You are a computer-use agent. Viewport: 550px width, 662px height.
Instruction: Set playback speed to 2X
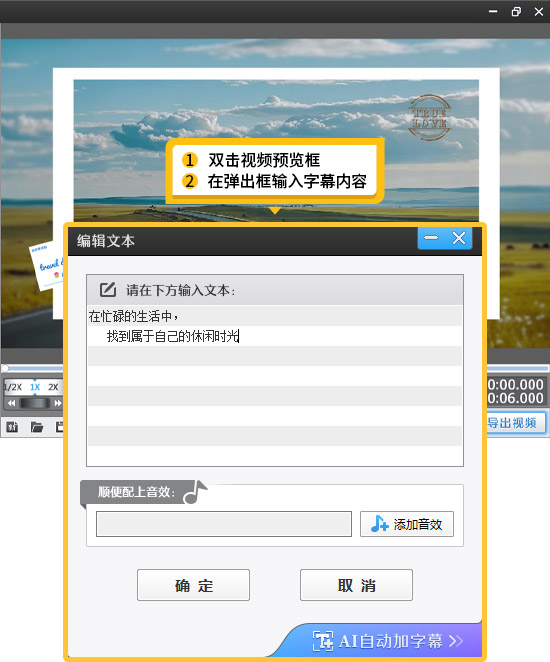pos(53,387)
